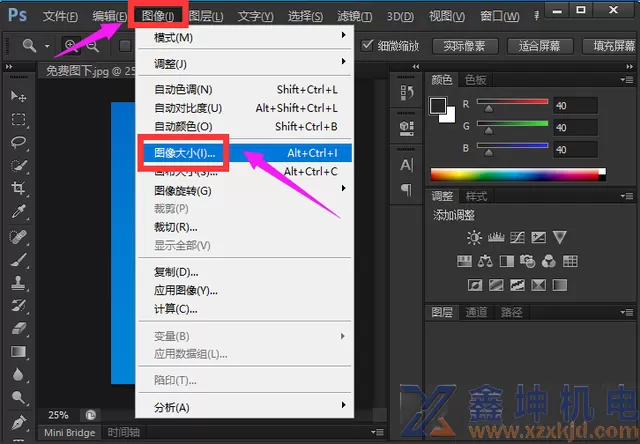
Task: Click the Zoom In icon in options bar
Action: [71, 46]
